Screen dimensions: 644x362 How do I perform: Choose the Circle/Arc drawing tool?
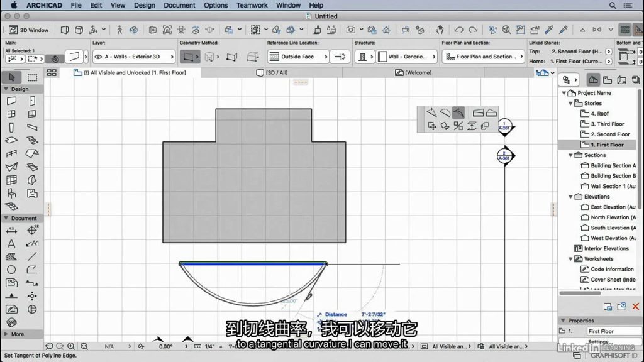(x=11, y=270)
